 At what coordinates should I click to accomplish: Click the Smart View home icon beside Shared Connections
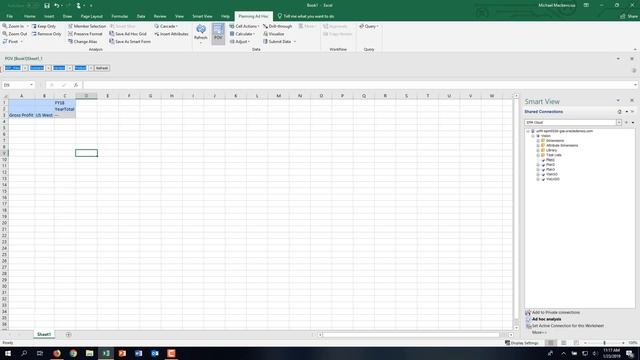(620, 112)
